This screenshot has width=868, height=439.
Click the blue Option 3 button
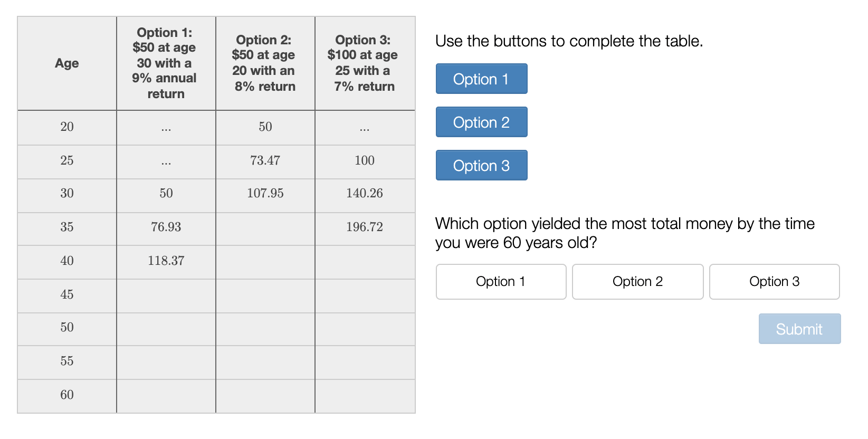(x=481, y=165)
